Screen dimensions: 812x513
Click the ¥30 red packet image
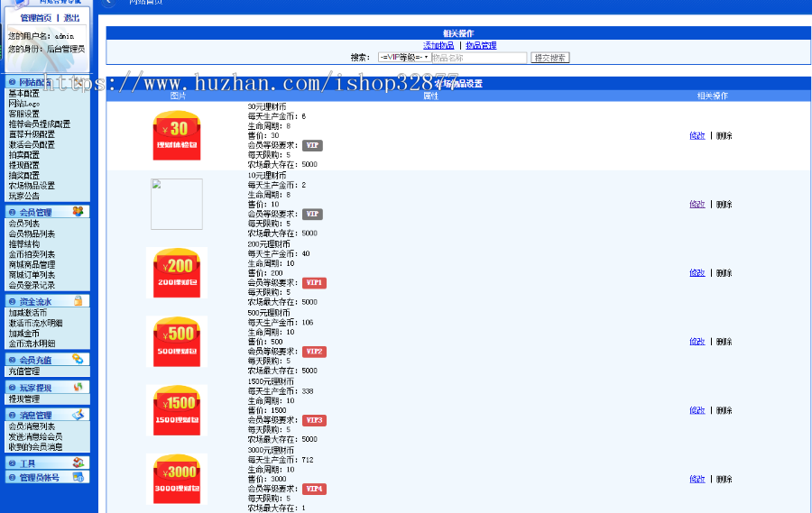177,135
